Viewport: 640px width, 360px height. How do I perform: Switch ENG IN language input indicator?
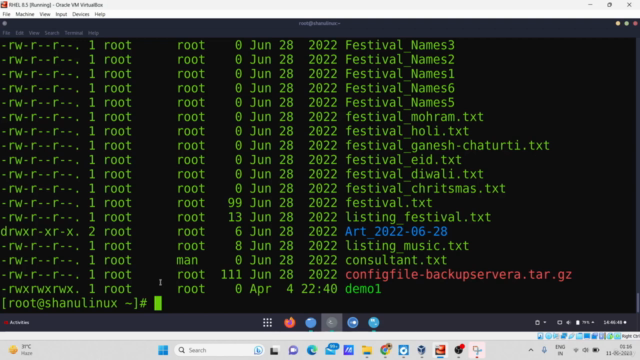point(560,350)
